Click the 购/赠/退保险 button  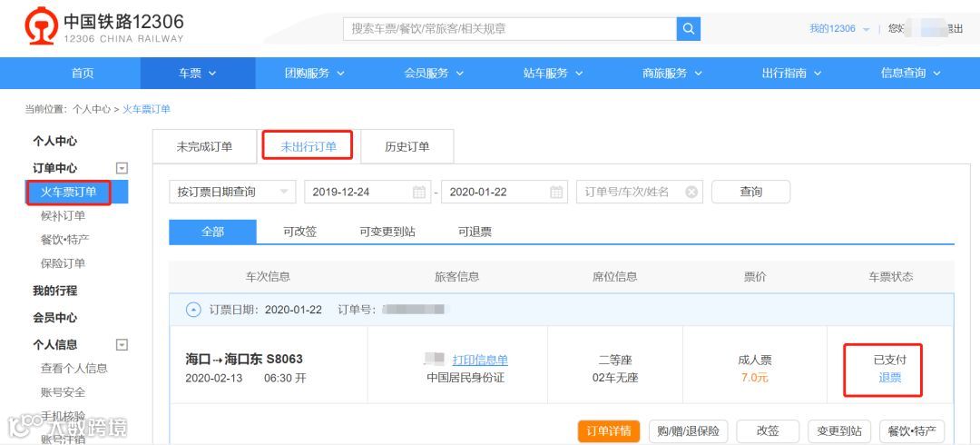(x=688, y=431)
